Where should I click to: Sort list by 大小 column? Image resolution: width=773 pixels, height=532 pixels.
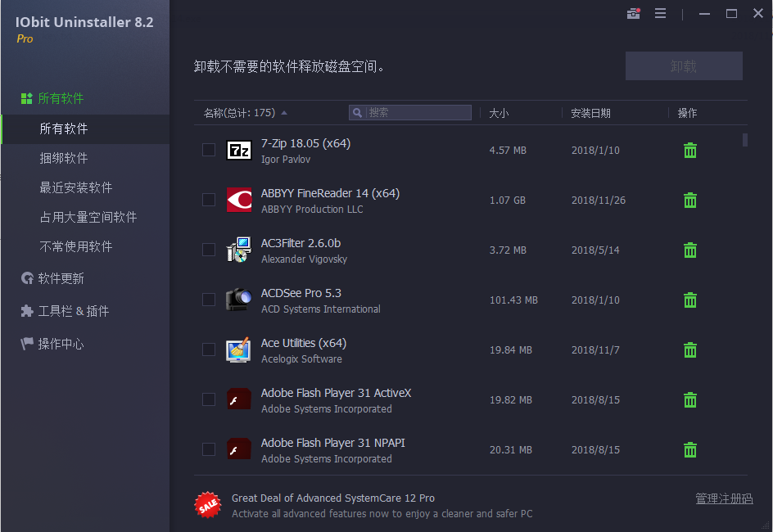click(x=499, y=113)
